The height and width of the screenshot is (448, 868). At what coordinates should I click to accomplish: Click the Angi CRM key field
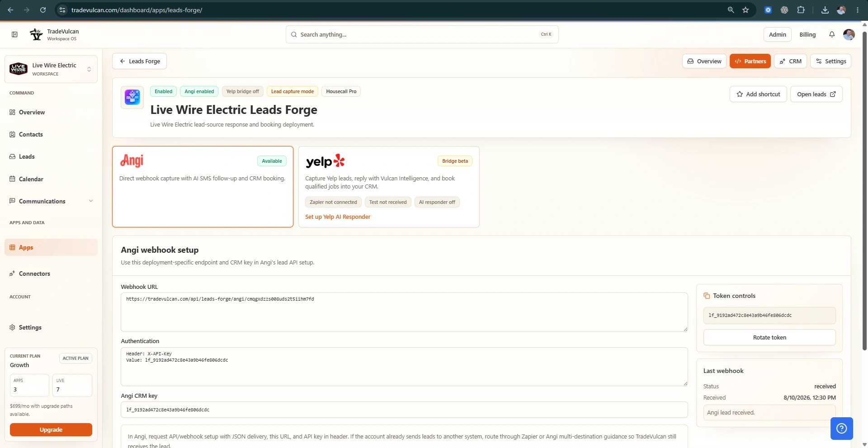[x=404, y=410]
